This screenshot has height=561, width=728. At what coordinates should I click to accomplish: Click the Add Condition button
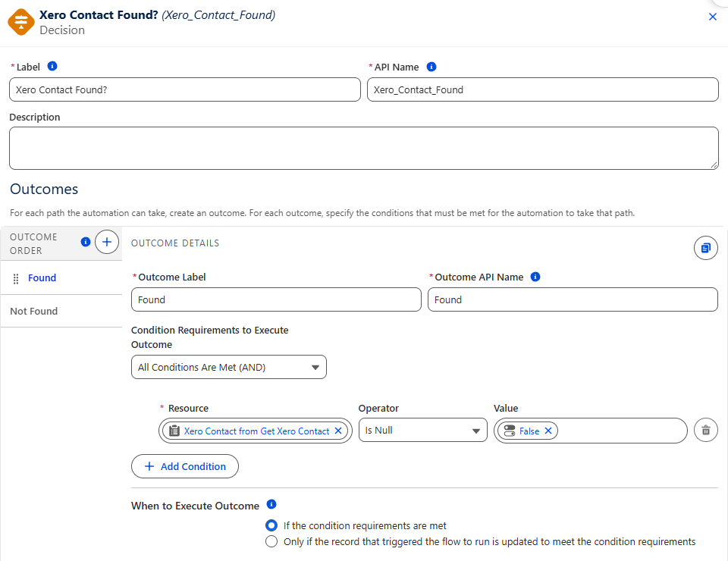tap(185, 466)
